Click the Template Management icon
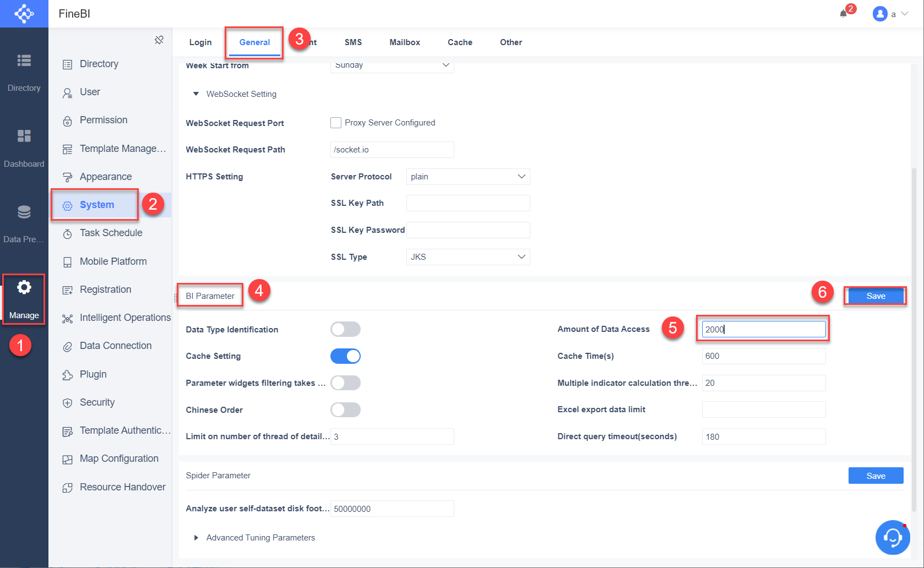Image resolution: width=924 pixels, height=568 pixels. pyautogui.click(x=67, y=149)
